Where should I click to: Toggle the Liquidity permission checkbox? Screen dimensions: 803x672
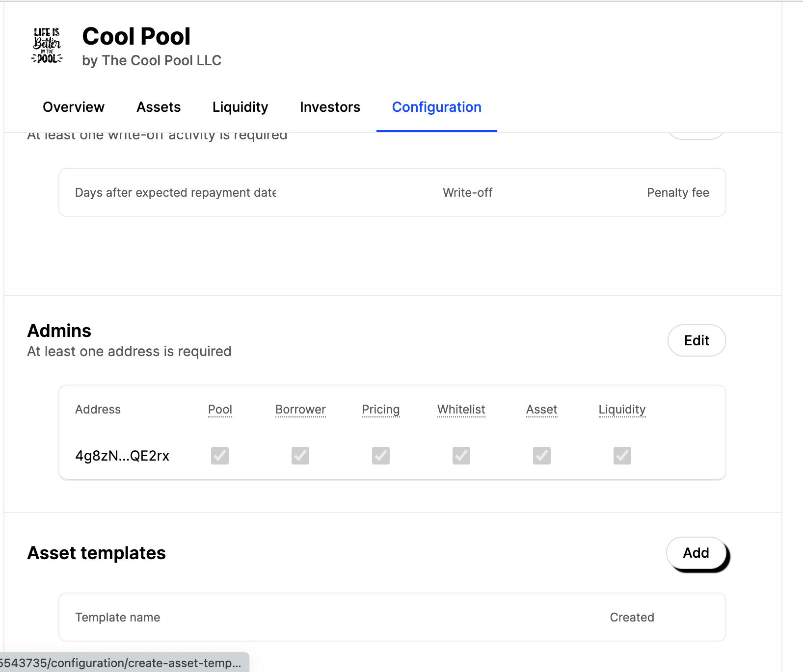coord(622,455)
